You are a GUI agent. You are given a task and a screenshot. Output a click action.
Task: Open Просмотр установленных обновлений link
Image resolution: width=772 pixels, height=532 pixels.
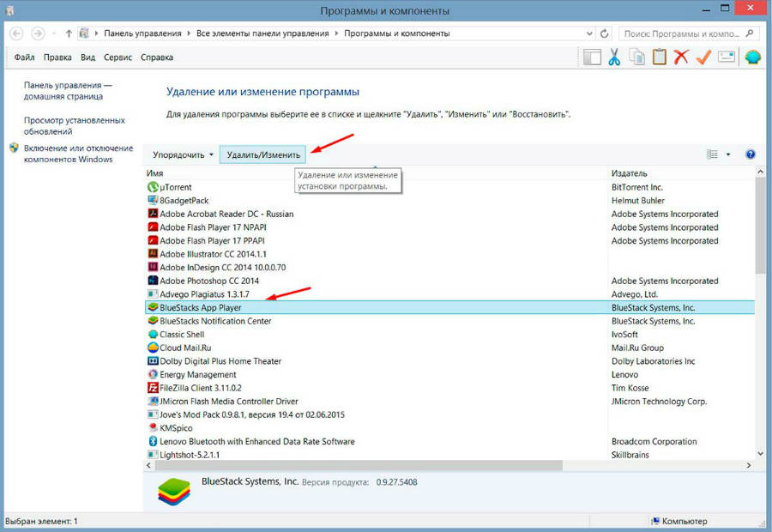point(73,125)
